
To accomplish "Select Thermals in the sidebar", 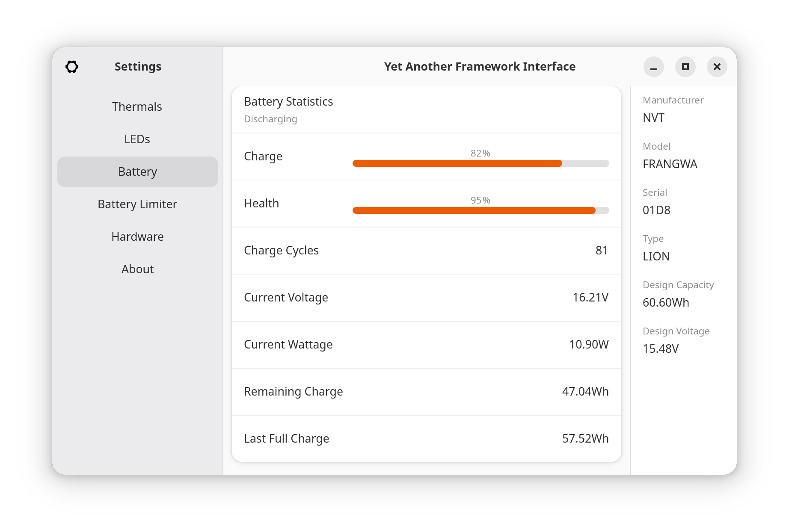I will 137,106.
